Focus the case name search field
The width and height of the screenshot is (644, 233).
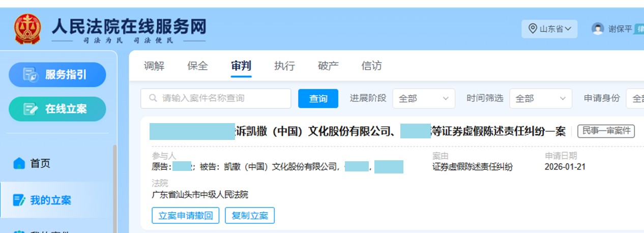(x=216, y=98)
